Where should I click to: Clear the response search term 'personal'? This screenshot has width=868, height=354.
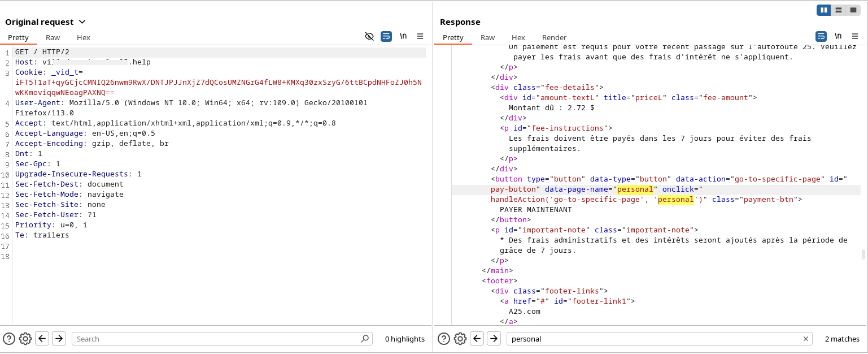[x=806, y=339]
